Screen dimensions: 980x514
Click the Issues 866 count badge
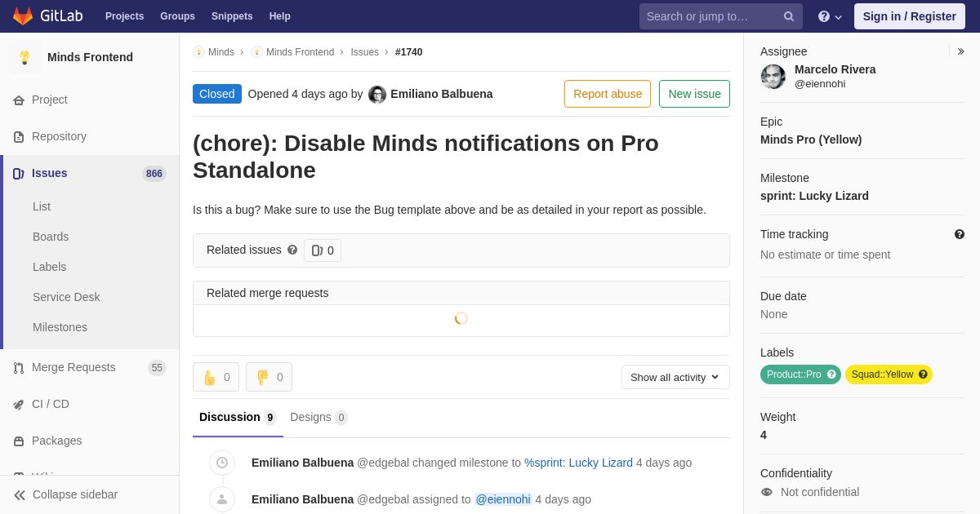pyautogui.click(x=154, y=174)
